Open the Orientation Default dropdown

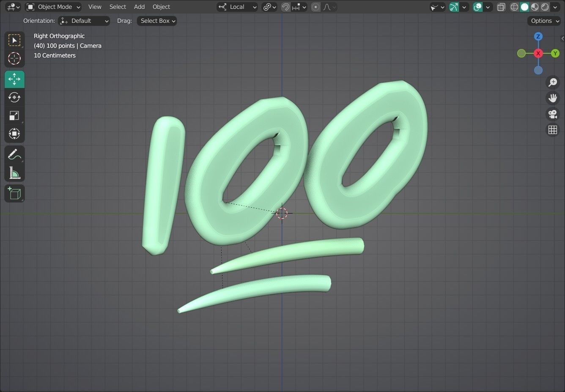pyautogui.click(x=84, y=21)
